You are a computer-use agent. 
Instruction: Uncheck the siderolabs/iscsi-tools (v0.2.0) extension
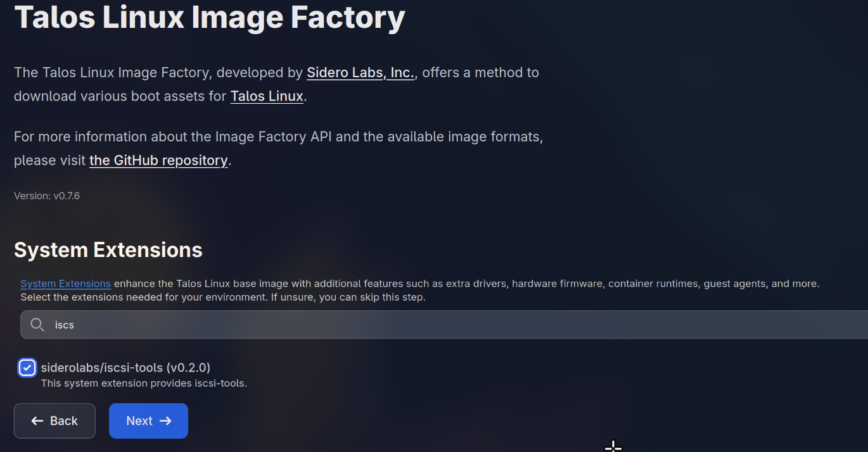pos(27,367)
